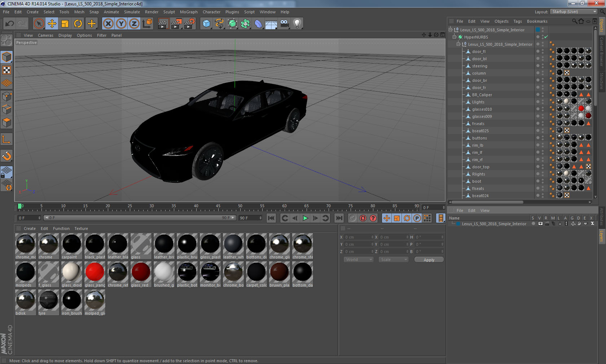Click the Coordinate System icon
Viewport: 606px width, 364px height.
[147, 24]
